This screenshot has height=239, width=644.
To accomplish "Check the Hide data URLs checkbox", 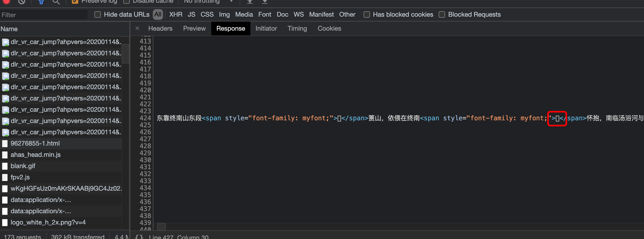I will click(x=98, y=15).
